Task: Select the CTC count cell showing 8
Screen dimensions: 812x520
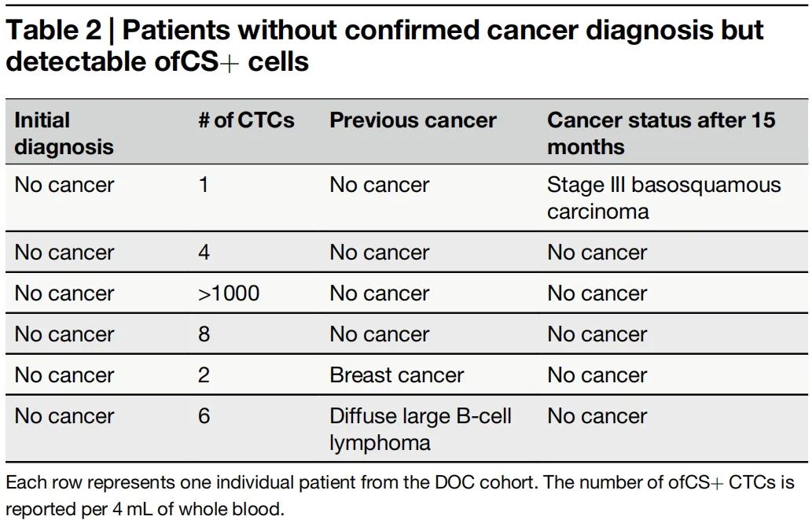Action: [204, 334]
